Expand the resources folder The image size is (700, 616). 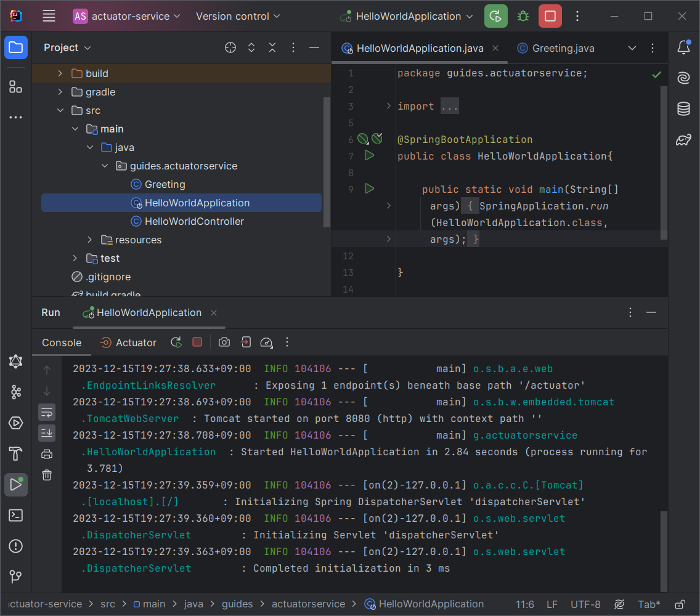[89, 240]
